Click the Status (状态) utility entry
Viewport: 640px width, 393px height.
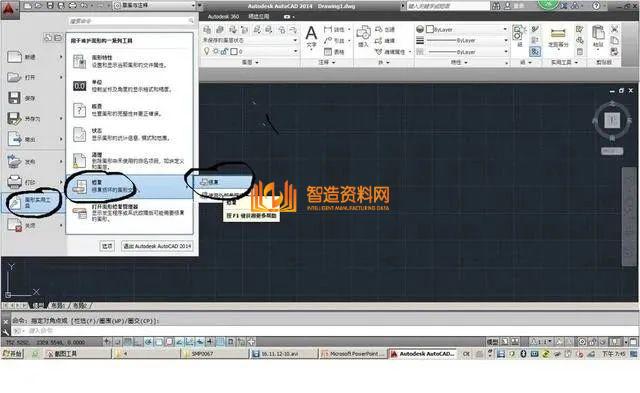point(129,134)
